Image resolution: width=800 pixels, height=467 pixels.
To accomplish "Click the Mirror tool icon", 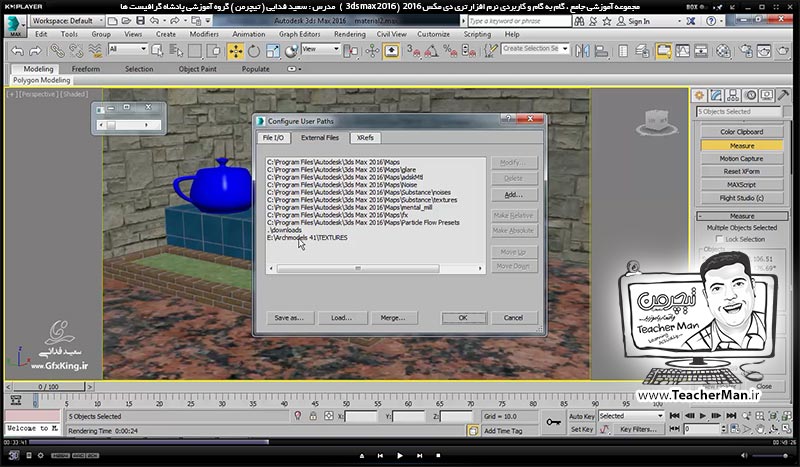I will coord(582,51).
